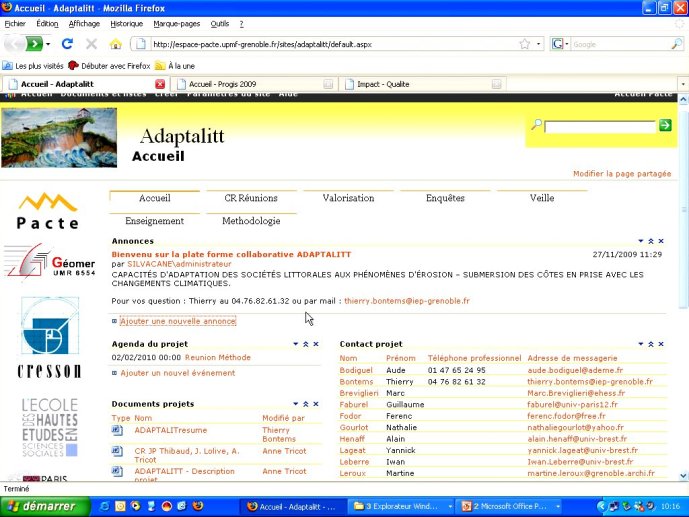
Task: Click the Internet Explorer quick launch icon
Action: [x=105, y=506]
